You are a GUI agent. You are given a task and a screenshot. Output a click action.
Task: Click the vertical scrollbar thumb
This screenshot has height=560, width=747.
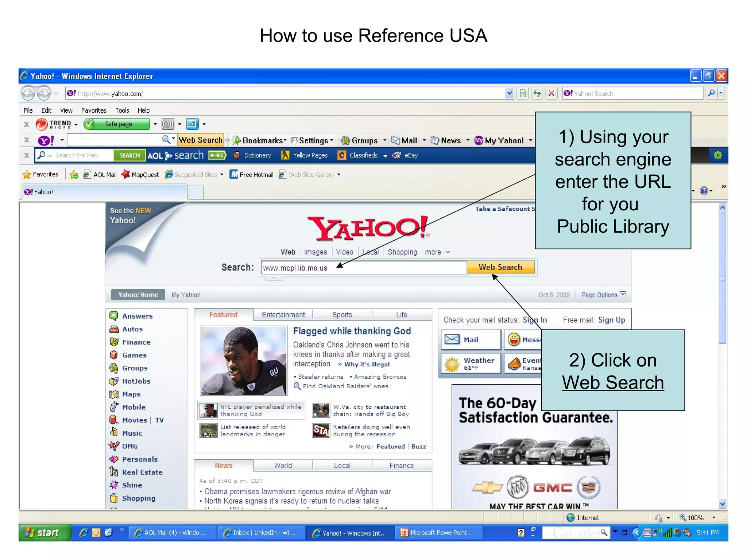722,278
